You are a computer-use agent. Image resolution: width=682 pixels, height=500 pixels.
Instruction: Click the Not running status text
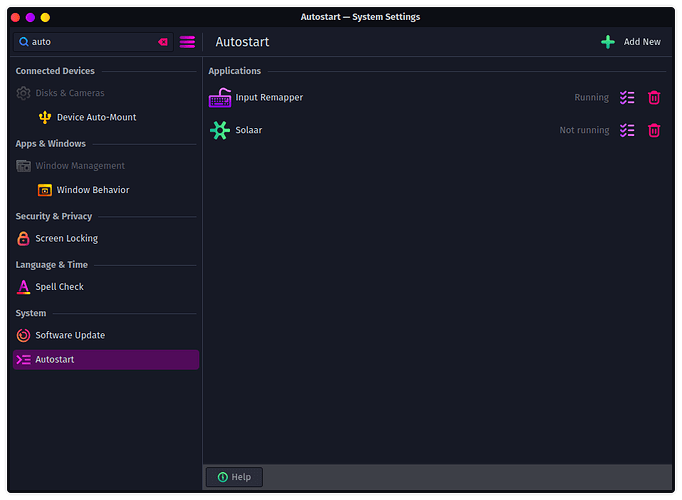click(584, 130)
